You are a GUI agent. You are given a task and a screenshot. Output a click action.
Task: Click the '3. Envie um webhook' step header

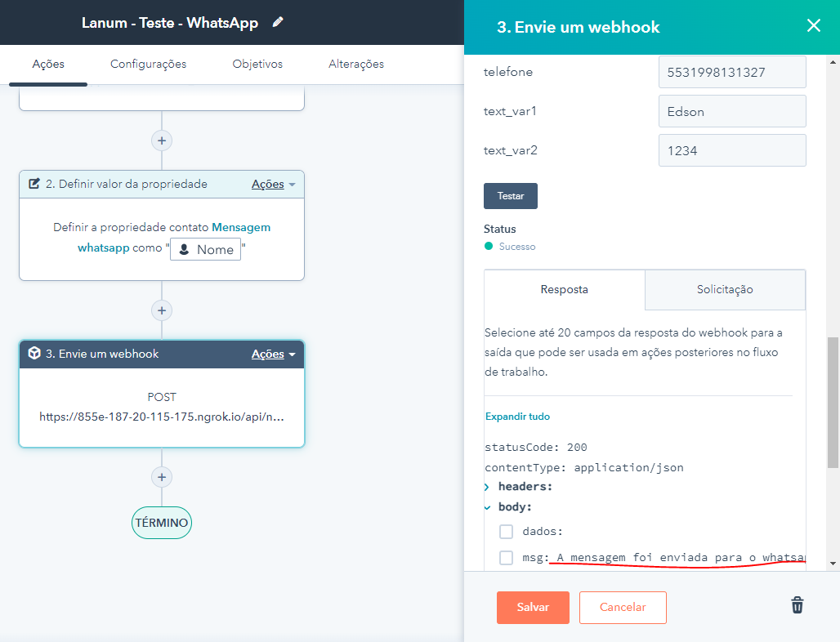coord(162,354)
